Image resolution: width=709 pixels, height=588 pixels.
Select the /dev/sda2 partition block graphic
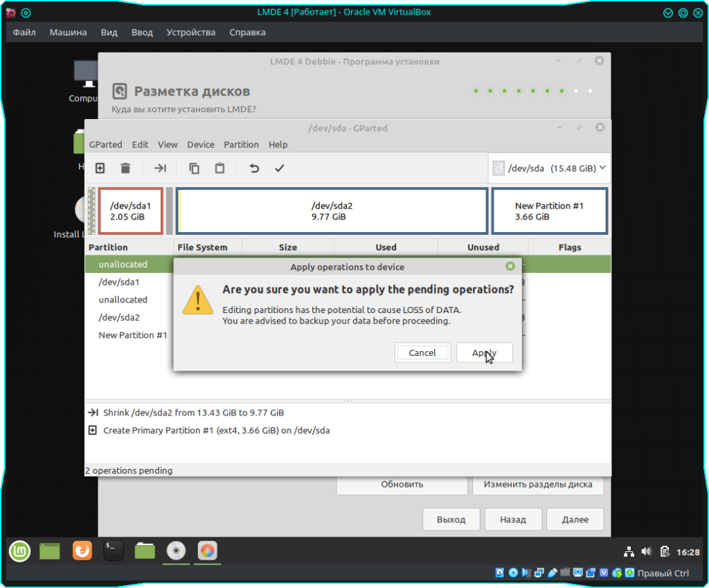pyautogui.click(x=332, y=211)
